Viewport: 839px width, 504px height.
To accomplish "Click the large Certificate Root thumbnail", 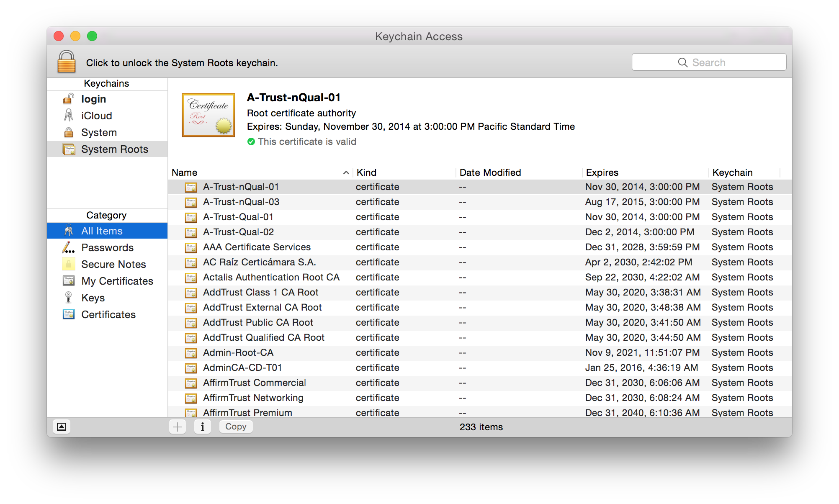I will [x=208, y=115].
